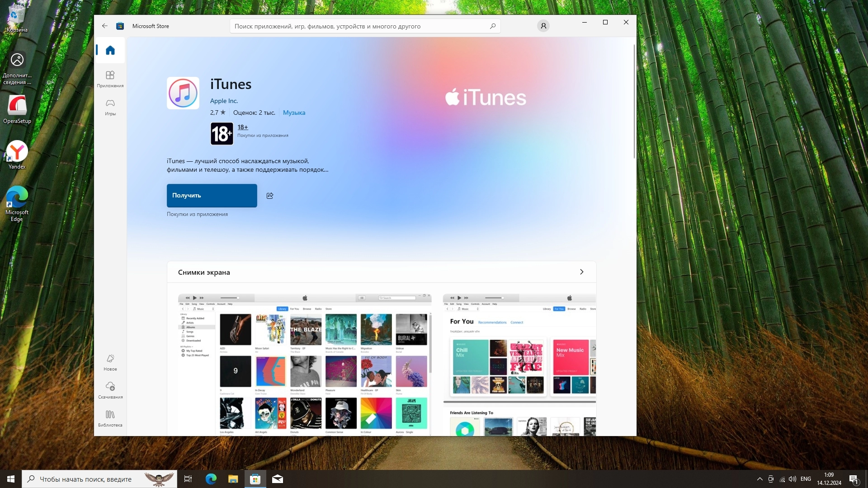This screenshot has width=868, height=488.
Task: Open Библиотека (Library) in sidebar
Action: pyautogui.click(x=110, y=418)
